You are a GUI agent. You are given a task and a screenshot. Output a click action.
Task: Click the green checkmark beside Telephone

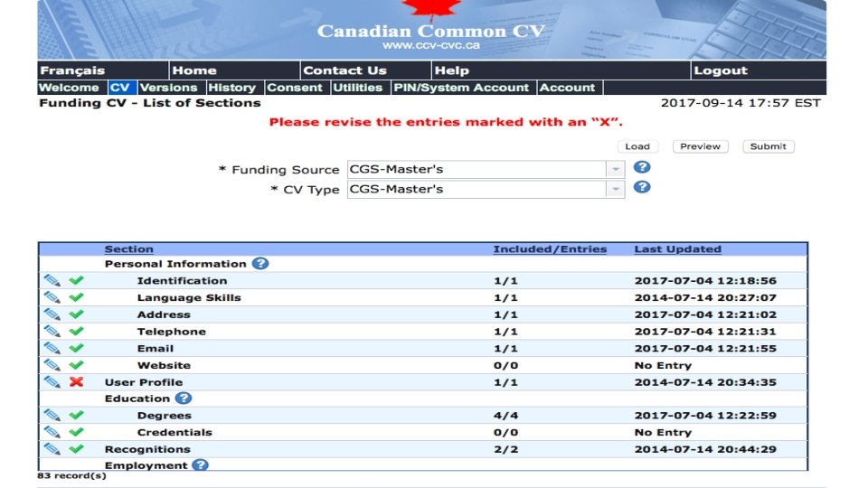coord(76,331)
